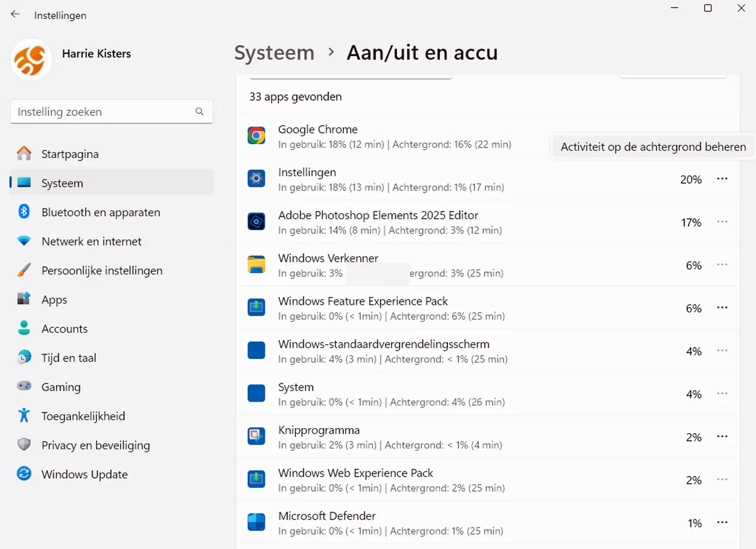
Task: Click the Accounts person icon
Action: tap(24, 329)
